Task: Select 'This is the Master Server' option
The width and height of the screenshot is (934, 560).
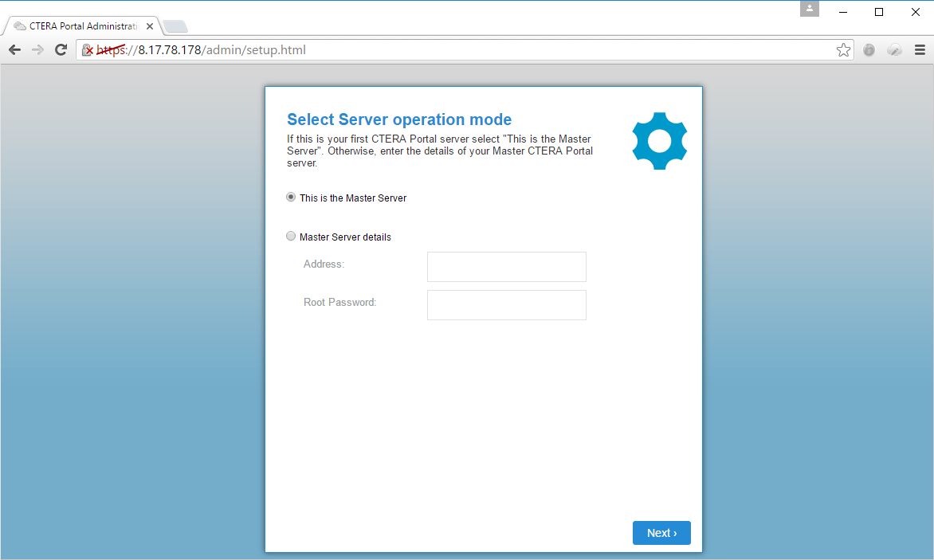Action: click(x=291, y=197)
